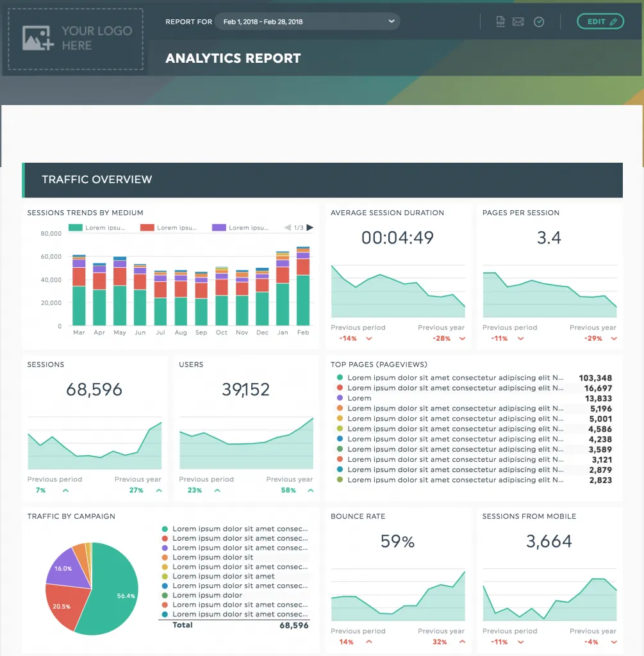Viewport: 644px width, 656px height.
Task: Go to next legend page arrow
Action: click(310, 227)
